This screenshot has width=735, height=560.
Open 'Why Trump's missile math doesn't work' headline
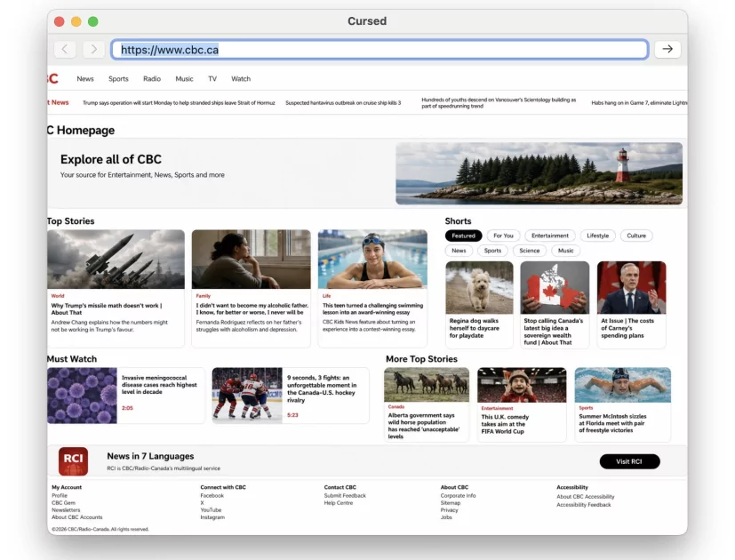(107, 309)
